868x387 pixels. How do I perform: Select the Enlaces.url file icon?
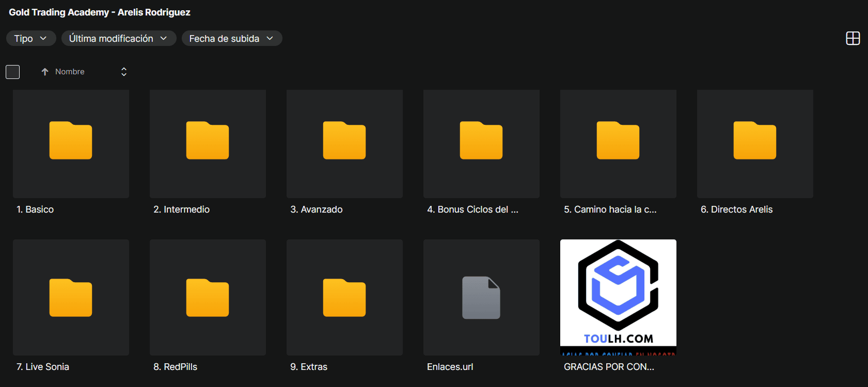tap(481, 298)
